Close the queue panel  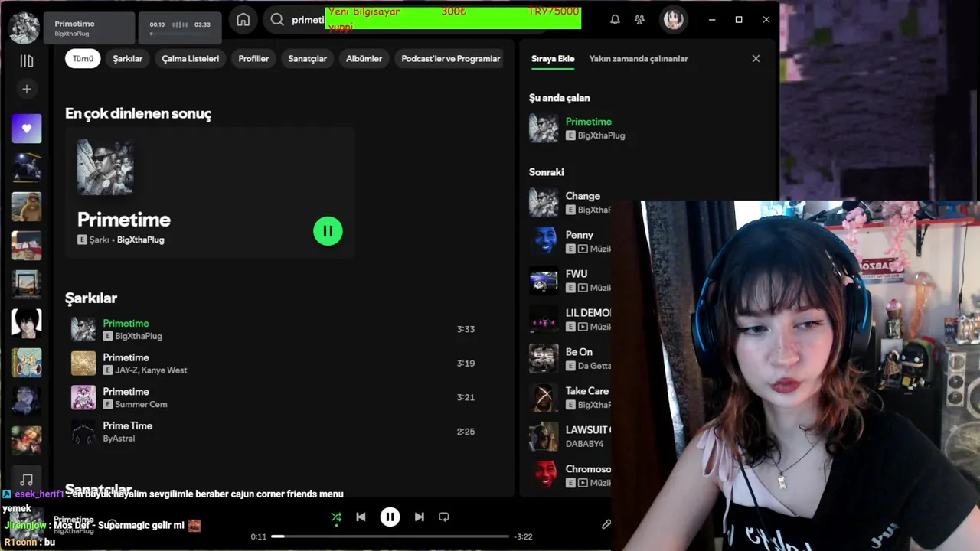coord(756,58)
